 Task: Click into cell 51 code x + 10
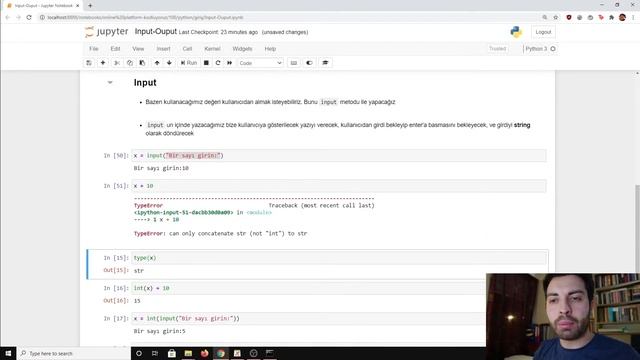click(x=339, y=186)
